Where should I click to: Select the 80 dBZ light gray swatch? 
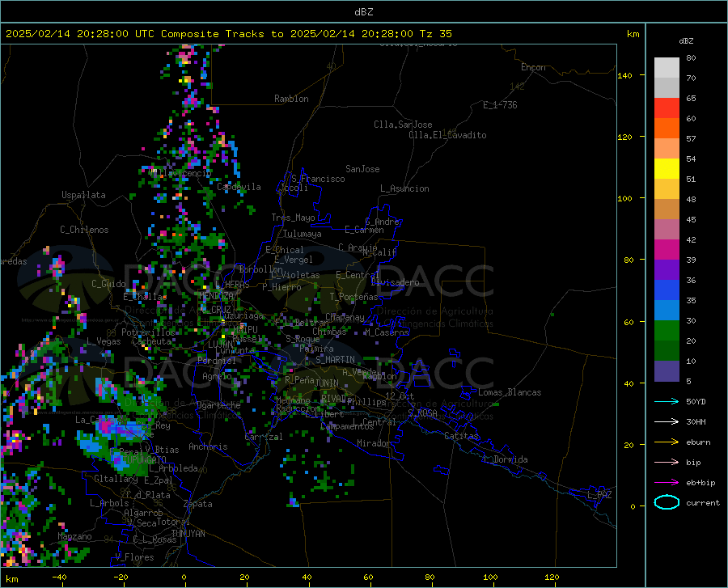(x=667, y=68)
